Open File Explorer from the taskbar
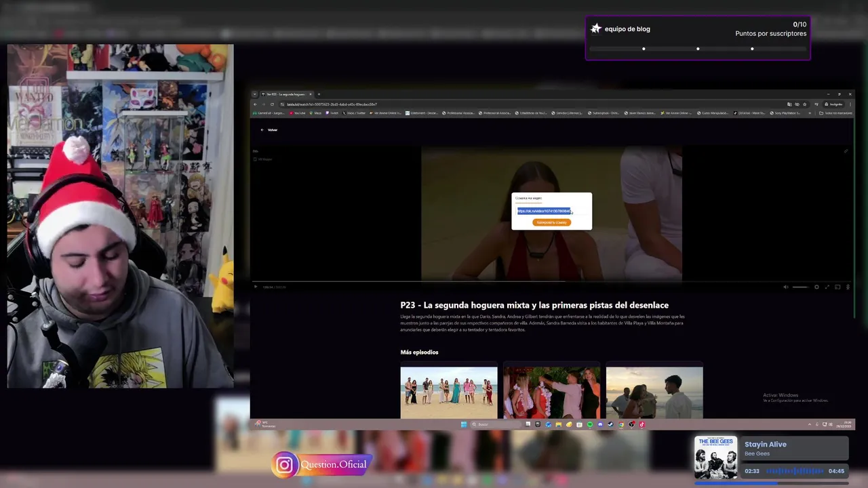The image size is (868, 488). [559, 424]
